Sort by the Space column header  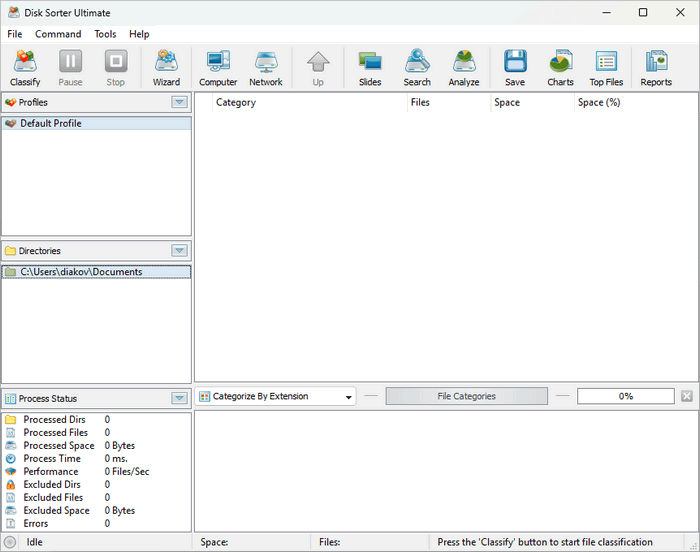click(x=533, y=102)
